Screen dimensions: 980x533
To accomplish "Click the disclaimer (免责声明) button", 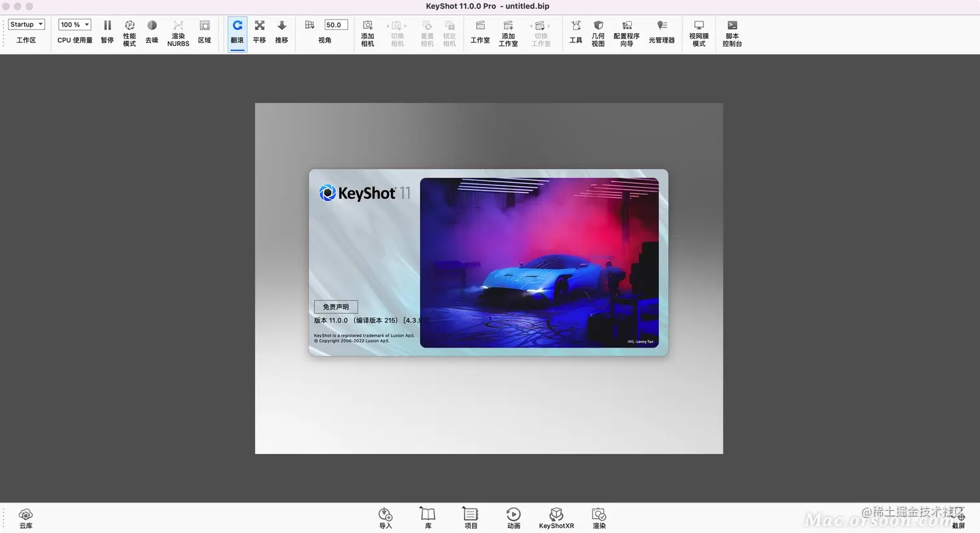I will pyautogui.click(x=336, y=307).
